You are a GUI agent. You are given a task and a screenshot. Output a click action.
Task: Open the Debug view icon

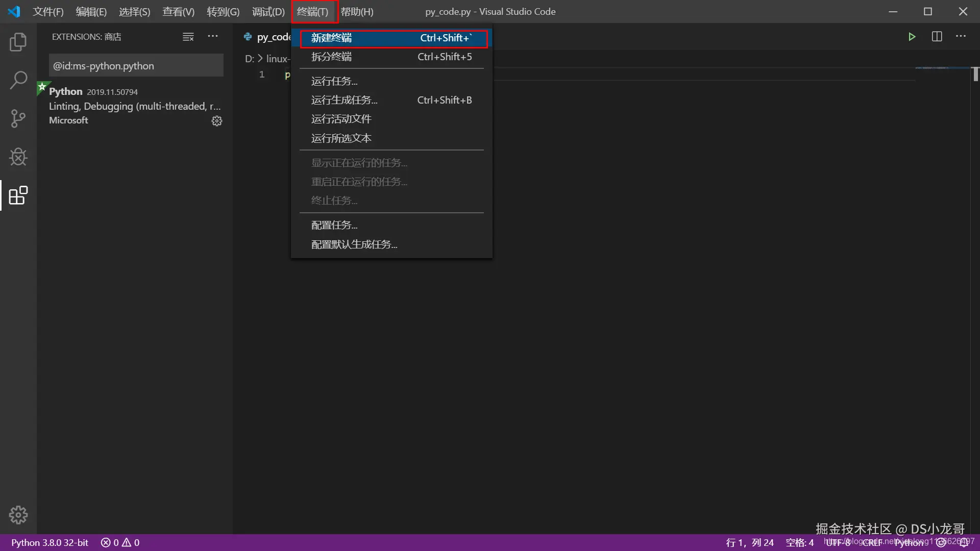[18, 157]
